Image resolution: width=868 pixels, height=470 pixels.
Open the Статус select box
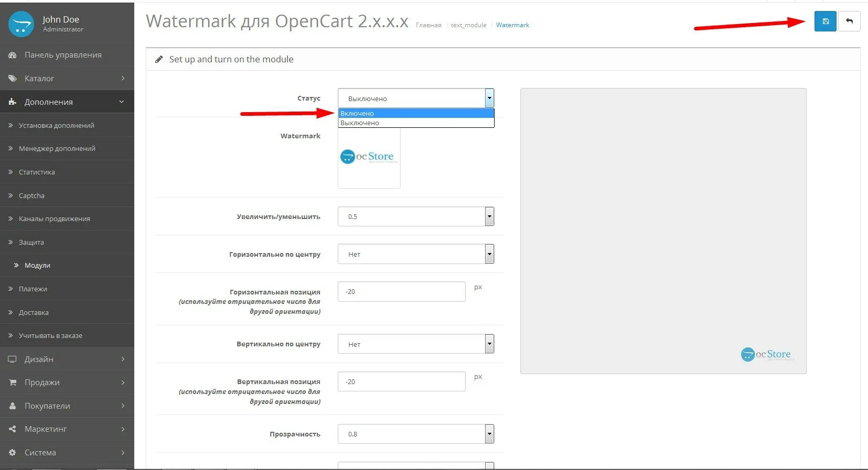[x=416, y=98]
